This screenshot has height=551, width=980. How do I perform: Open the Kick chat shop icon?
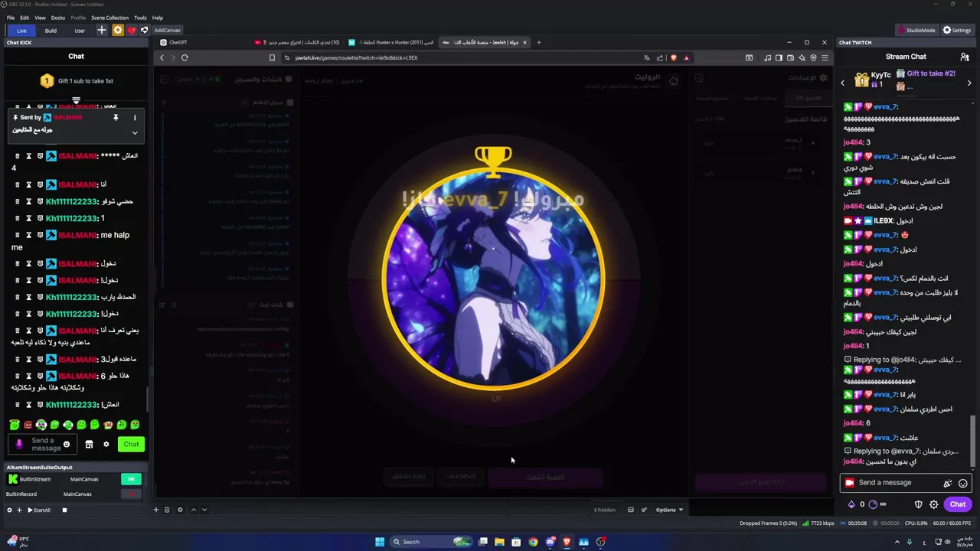click(x=89, y=444)
